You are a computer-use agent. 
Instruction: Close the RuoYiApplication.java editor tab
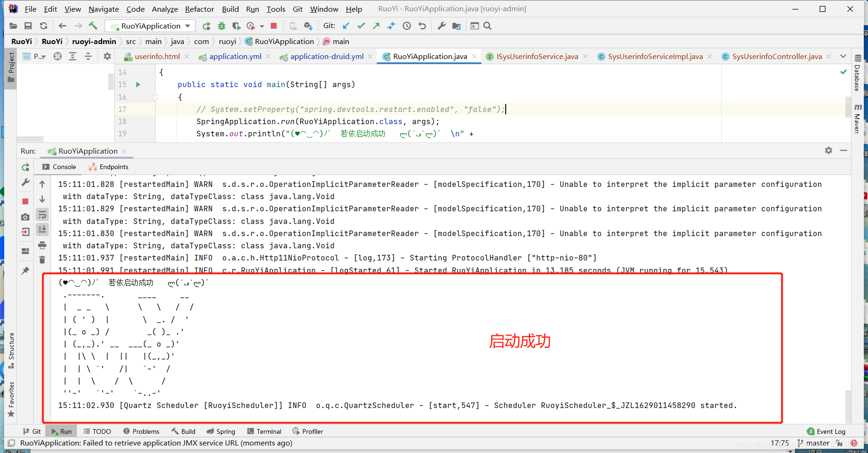pos(474,56)
